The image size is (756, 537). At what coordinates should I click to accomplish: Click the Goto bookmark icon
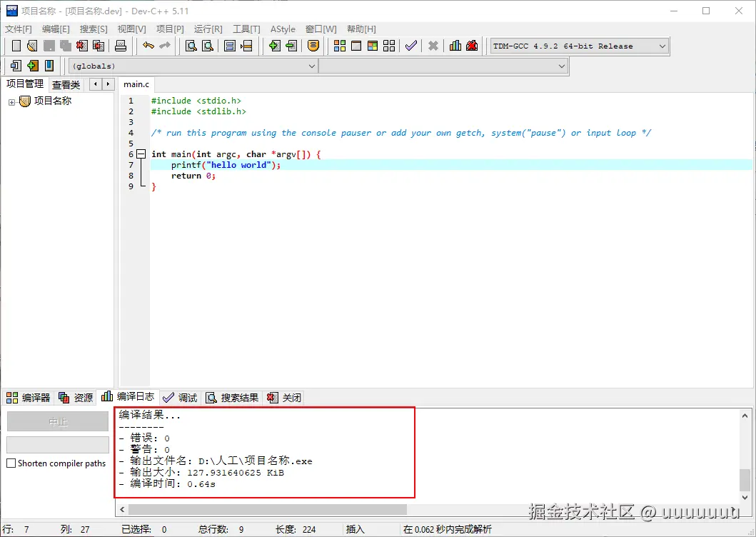pyautogui.click(x=49, y=65)
